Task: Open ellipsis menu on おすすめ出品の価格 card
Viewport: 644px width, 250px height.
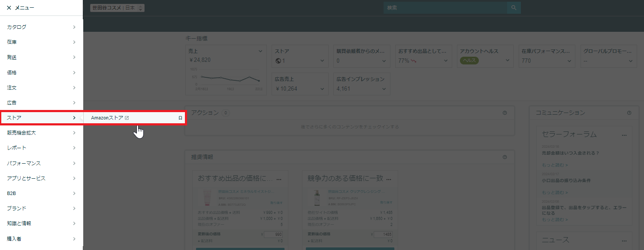Action: tap(279, 179)
